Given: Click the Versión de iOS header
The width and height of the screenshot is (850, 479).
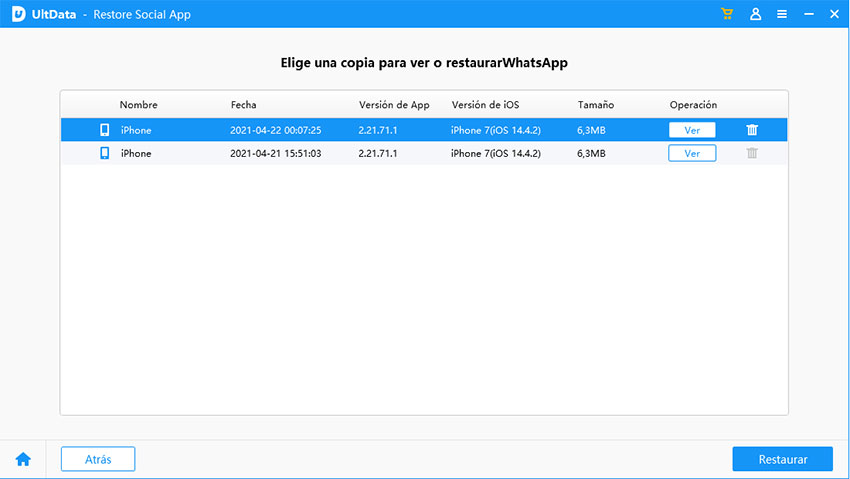Looking at the screenshot, I should click(x=485, y=105).
